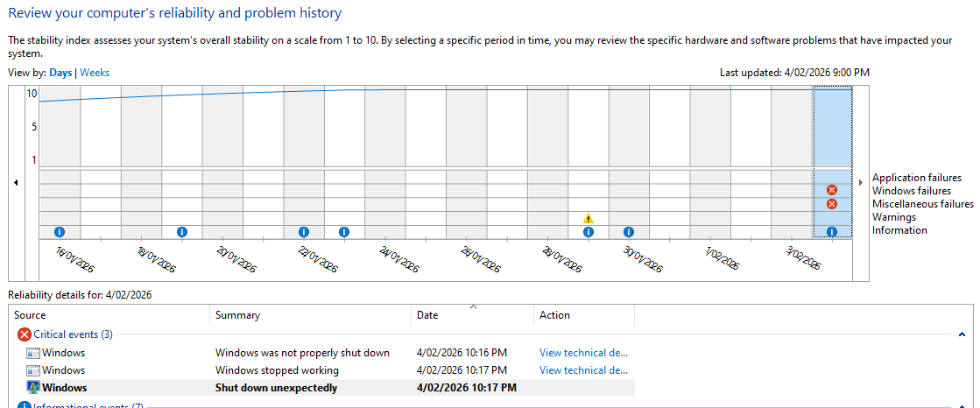The height and width of the screenshot is (408, 980).
Task: Select 'Windows was not properly shut down' summary
Action: pos(302,353)
